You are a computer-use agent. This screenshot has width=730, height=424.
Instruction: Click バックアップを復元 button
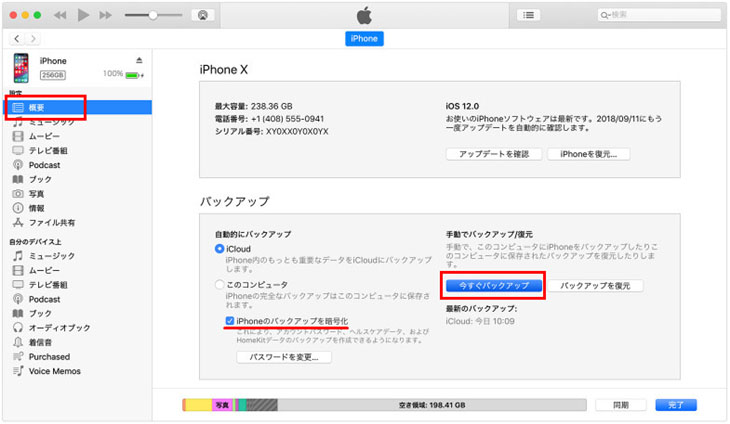coord(595,286)
